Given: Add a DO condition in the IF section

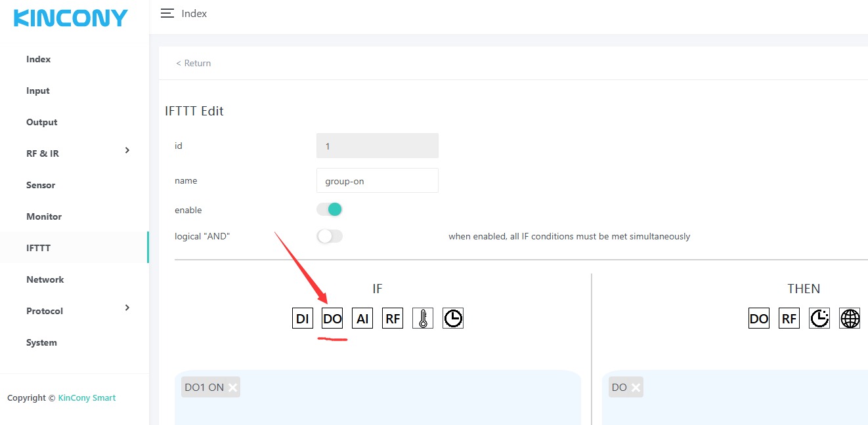Looking at the screenshot, I should [x=332, y=319].
